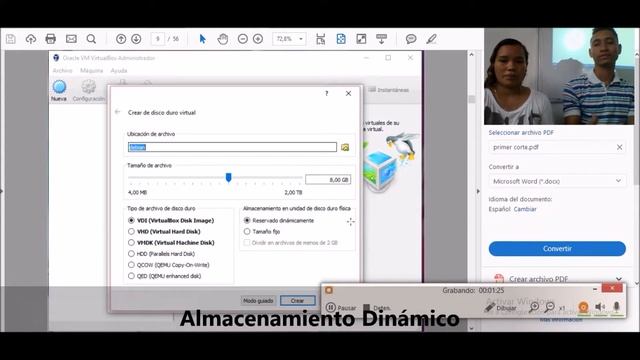Click the Instantáneas button

(x=389, y=90)
